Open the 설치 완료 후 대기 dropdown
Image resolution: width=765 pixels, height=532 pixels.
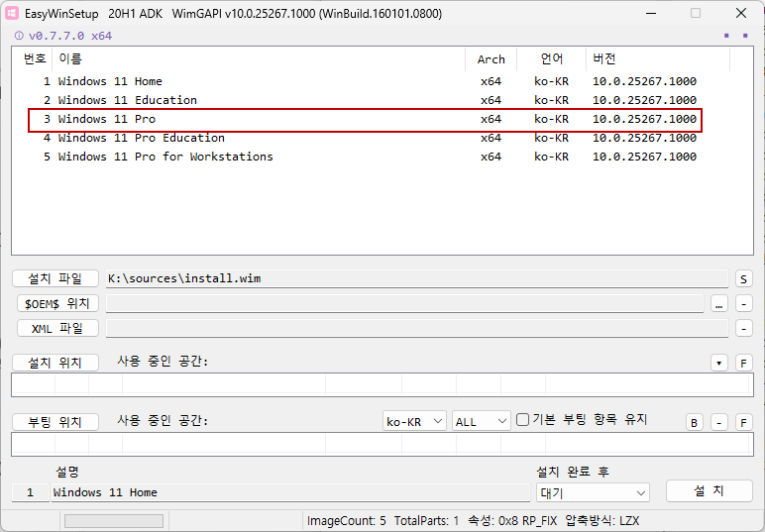(593, 493)
